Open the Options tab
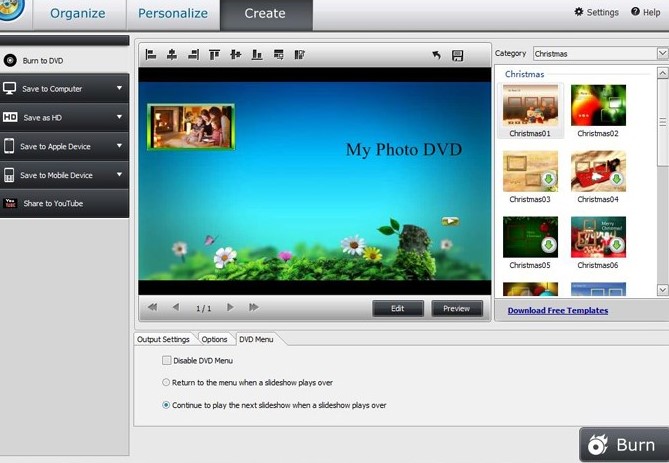This screenshot has width=669, height=463. [x=214, y=339]
